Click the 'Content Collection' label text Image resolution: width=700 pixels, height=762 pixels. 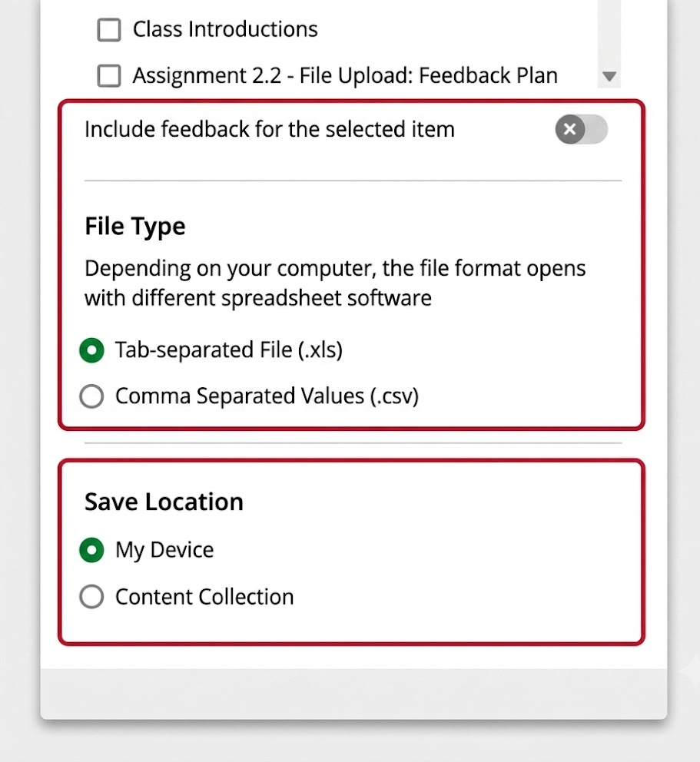204,597
